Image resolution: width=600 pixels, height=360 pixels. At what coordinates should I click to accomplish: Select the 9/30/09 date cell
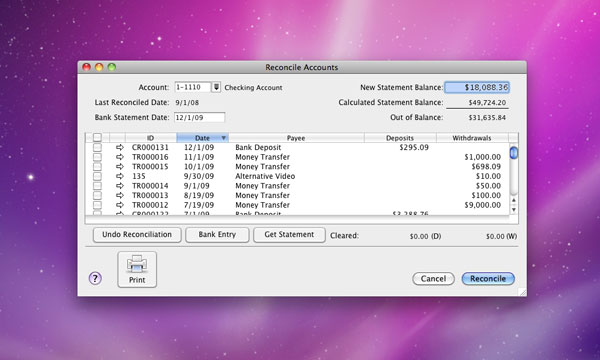click(199, 176)
